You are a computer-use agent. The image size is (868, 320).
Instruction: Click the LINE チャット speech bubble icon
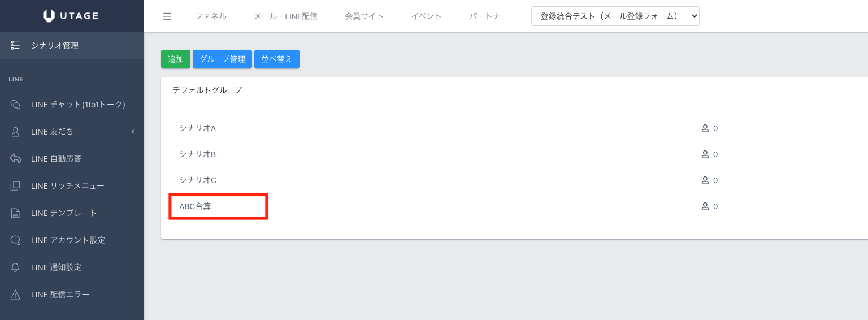point(16,105)
